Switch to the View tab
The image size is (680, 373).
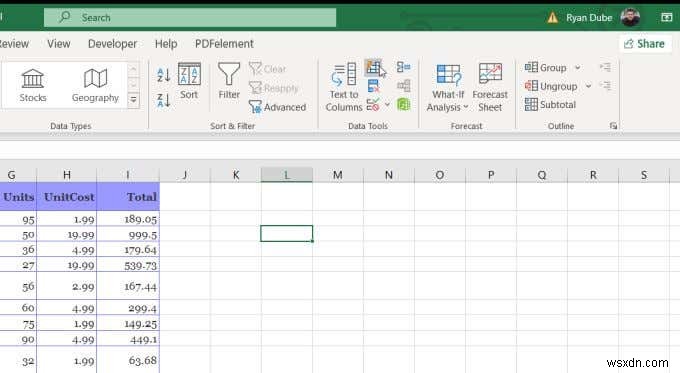pyautogui.click(x=59, y=44)
